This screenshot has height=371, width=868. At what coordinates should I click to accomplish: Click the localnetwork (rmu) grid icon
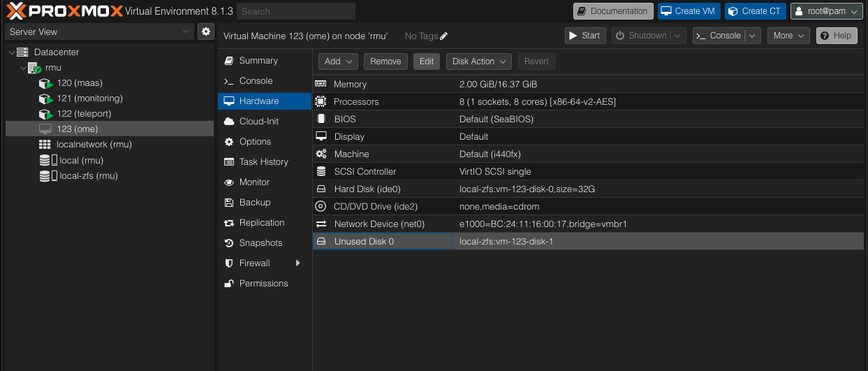tap(45, 145)
